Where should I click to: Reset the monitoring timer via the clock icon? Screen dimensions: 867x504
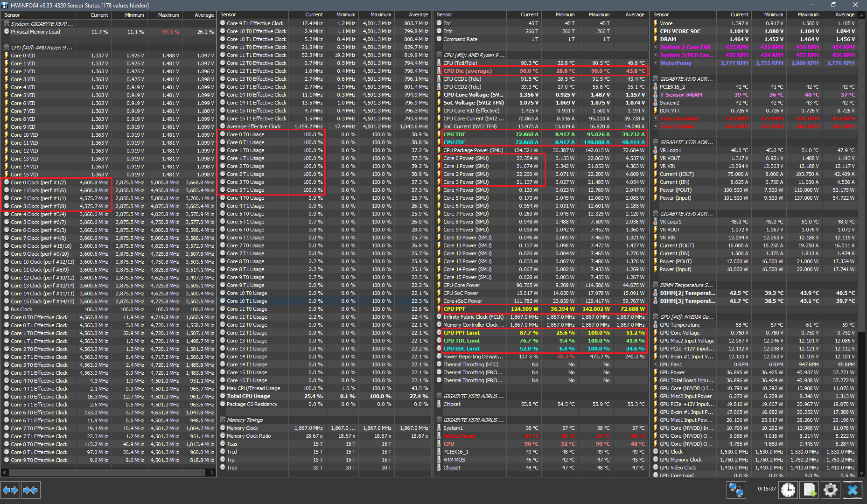(x=788, y=490)
